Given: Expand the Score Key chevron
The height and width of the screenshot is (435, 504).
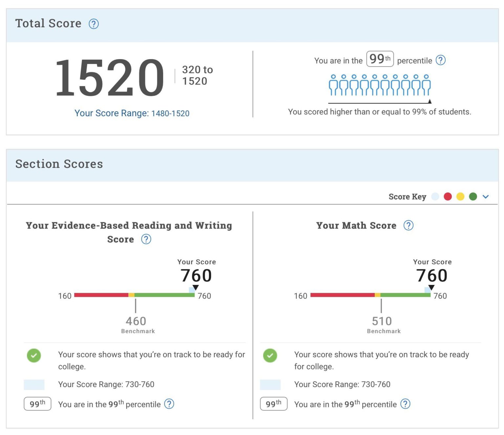Looking at the screenshot, I should click(486, 197).
